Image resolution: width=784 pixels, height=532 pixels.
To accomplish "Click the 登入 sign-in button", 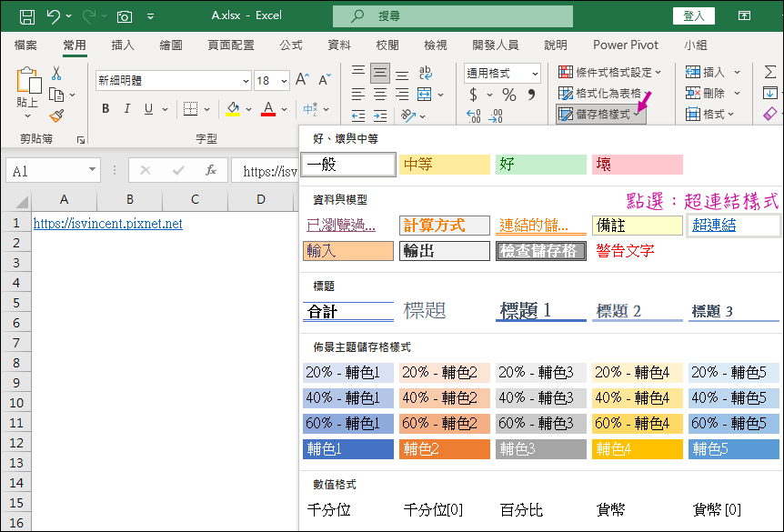I will coord(693,16).
